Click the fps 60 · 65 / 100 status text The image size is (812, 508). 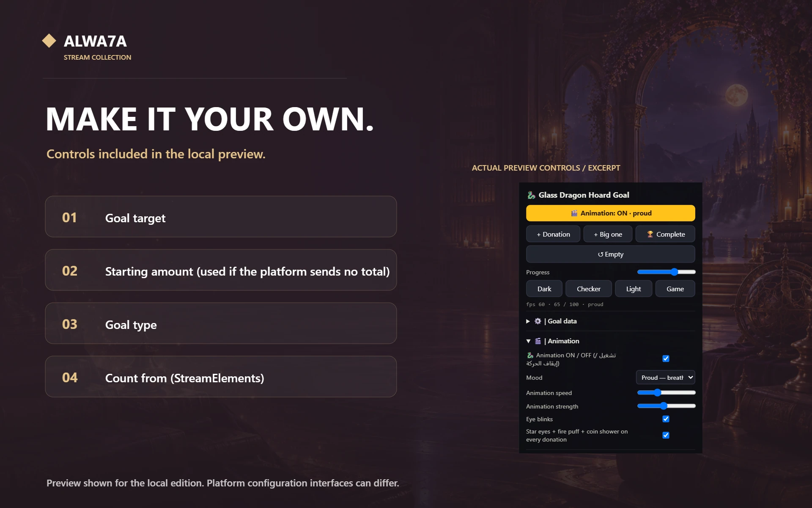pos(565,304)
